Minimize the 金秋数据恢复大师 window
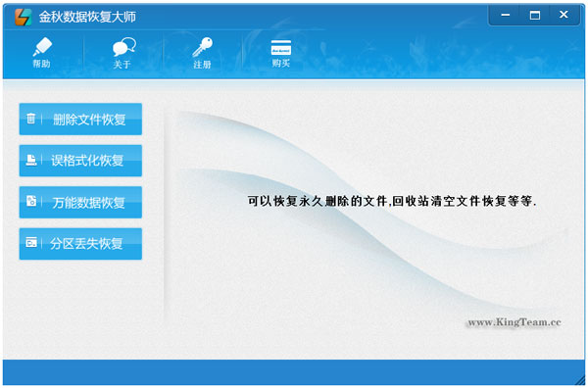The width and height of the screenshot is (588, 388). (x=505, y=15)
